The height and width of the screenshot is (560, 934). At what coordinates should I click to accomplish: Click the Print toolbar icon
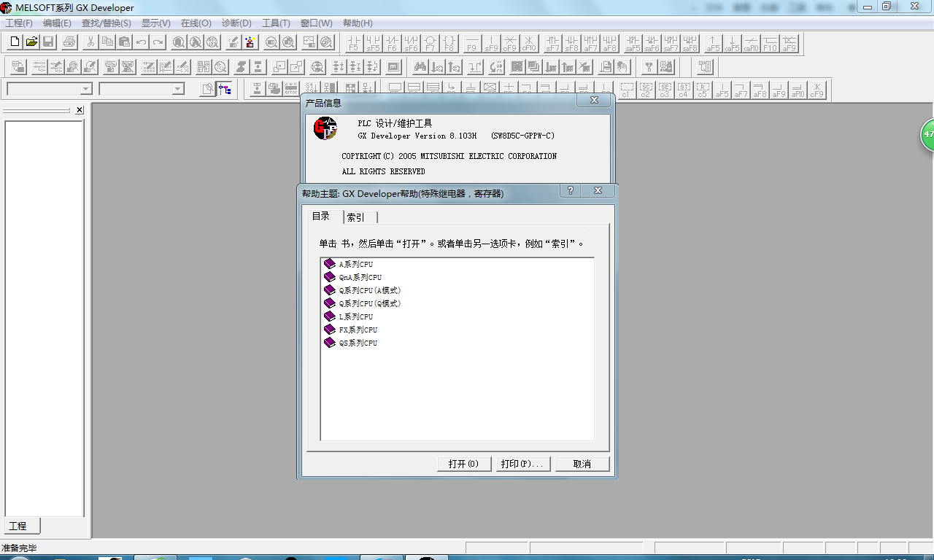coord(69,42)
